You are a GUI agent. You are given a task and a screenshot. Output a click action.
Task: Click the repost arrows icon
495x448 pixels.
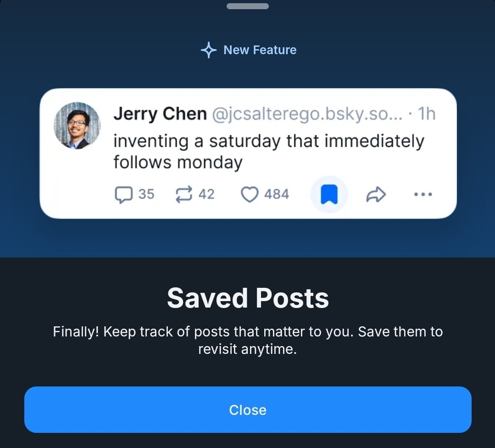point(184,195)
